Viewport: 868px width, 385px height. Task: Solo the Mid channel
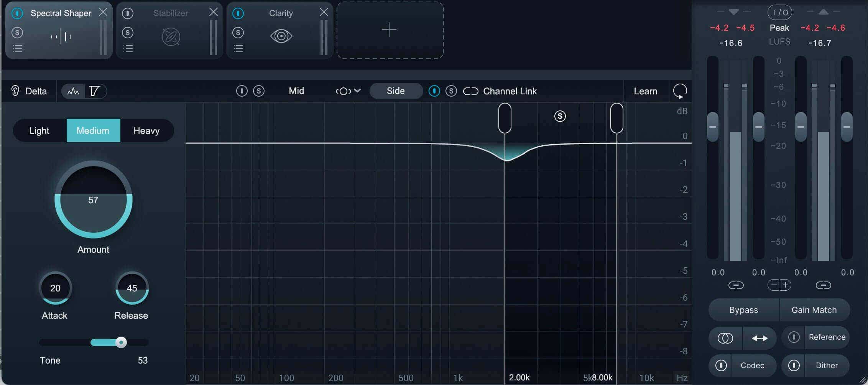pos(259,91)
